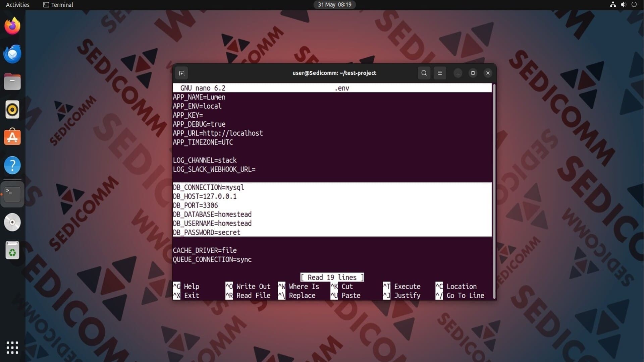
Task: Open the Help icon in dock
Action: click(x=12, y=165)
